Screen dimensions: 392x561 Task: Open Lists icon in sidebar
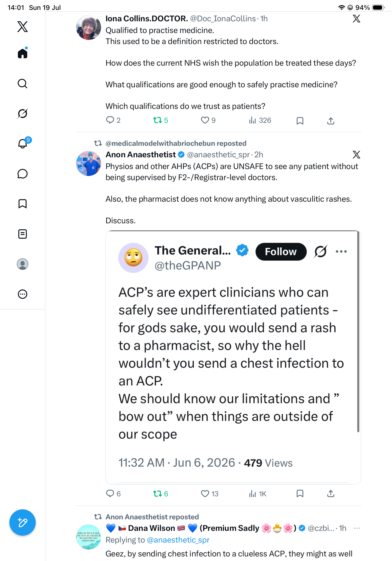pyautogui.click(x=23, y=234)
